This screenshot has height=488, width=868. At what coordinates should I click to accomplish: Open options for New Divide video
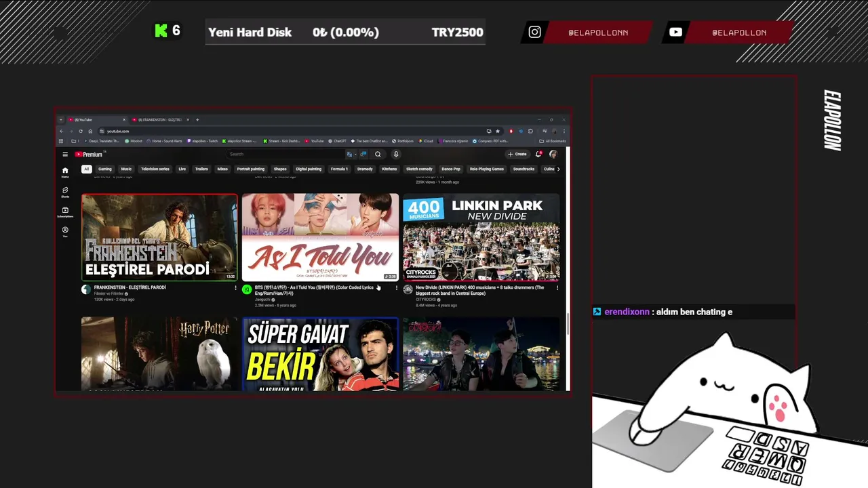[x=557, y=288]
